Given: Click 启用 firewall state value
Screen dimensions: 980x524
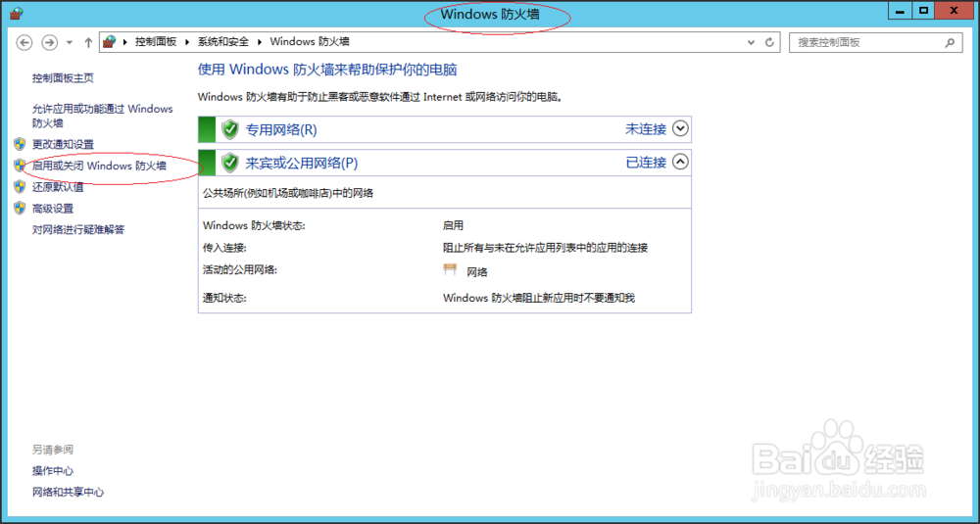Looking at the screenshot, I should coord(453,225).
